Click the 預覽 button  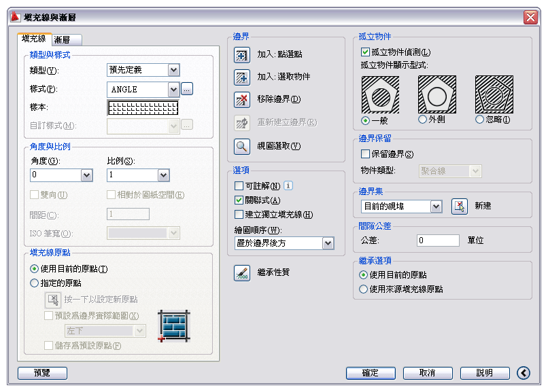42,373
